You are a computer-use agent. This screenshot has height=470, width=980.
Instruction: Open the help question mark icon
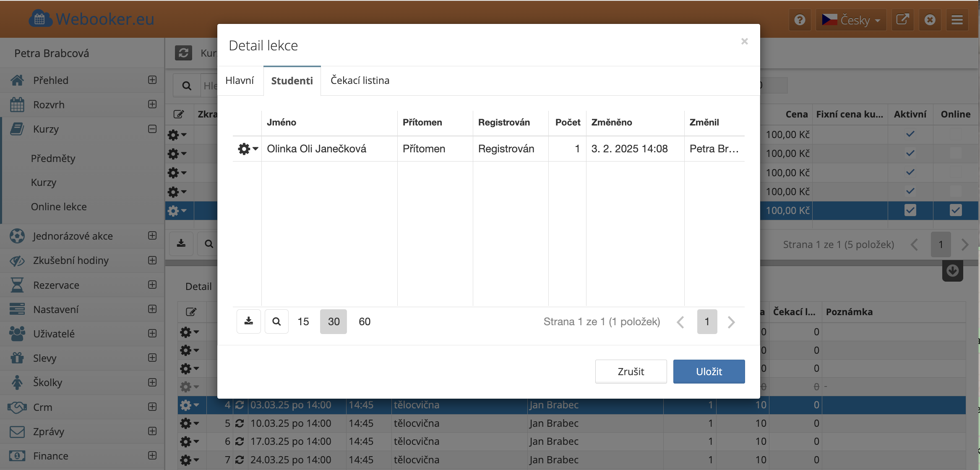pyautogui.click(x=800, y=20)
